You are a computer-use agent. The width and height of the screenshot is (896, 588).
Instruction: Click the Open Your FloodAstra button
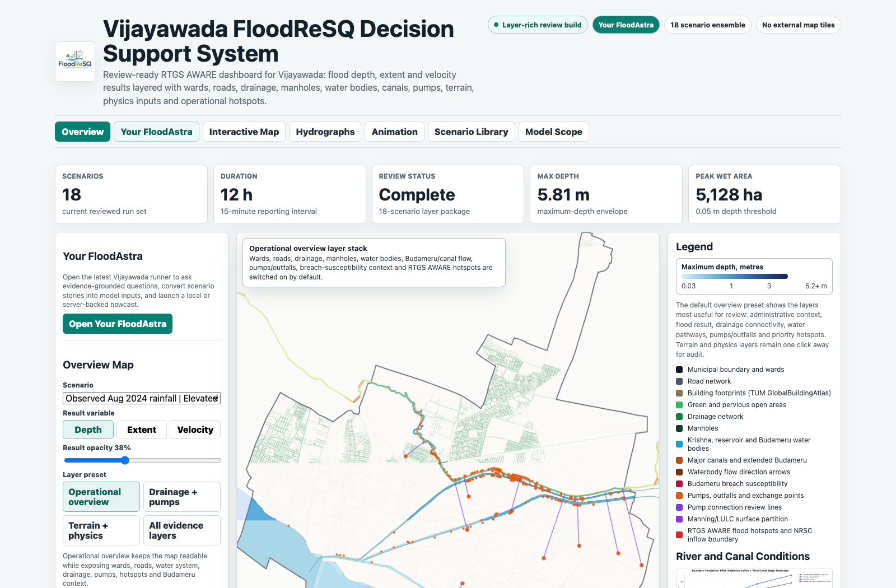118,324
